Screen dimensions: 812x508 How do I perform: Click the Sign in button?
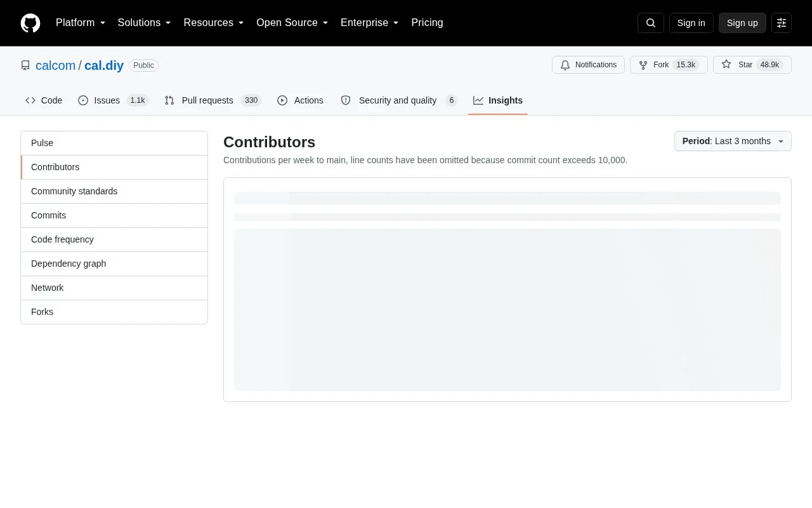coord(691,23)
